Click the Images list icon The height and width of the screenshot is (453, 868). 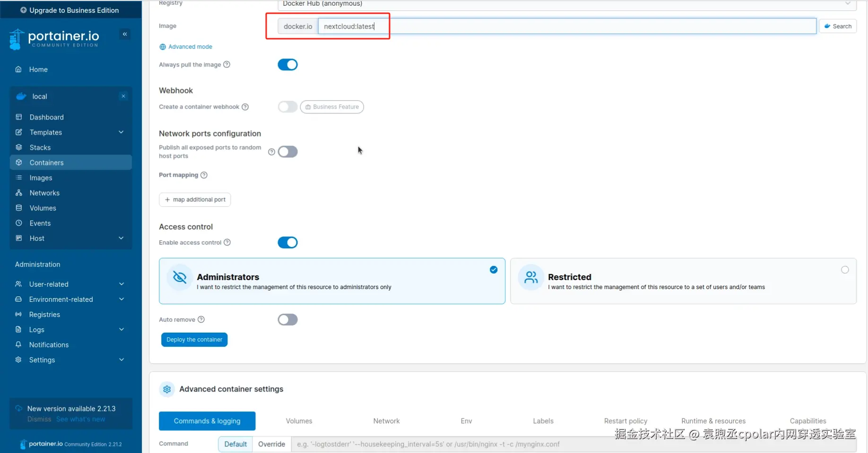coord(19,178)
